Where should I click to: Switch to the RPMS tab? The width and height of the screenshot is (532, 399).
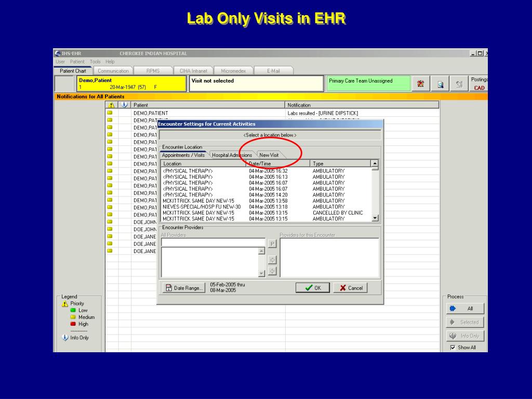153,71
